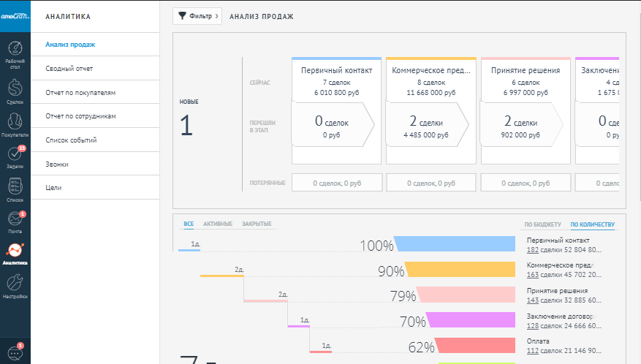Expand the Фильтр filter dropdown
The image size is (641, 364).
pyautogui.click(x=197, y=16)
